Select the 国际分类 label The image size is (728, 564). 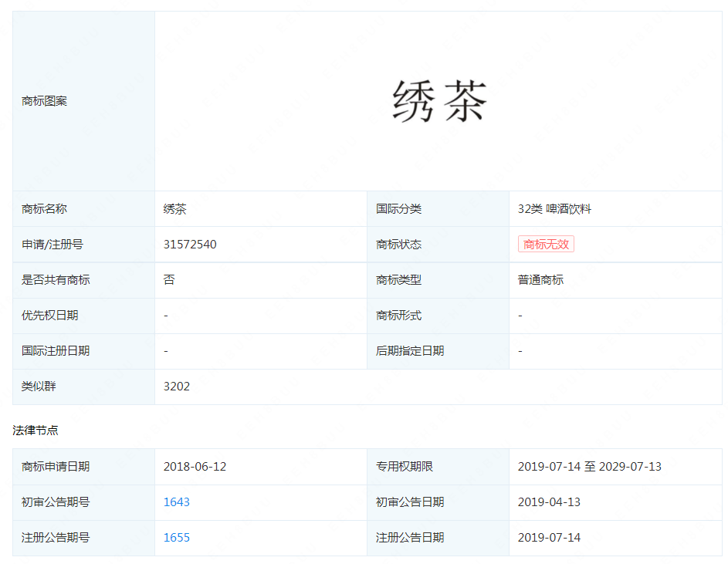tap(398, 209)
